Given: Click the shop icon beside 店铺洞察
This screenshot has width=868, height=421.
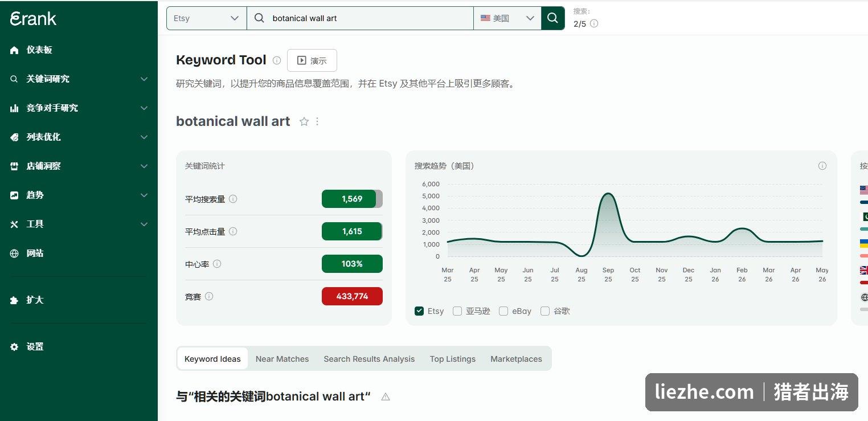Looking at the screenshot, I should click(x=14, y=166).
